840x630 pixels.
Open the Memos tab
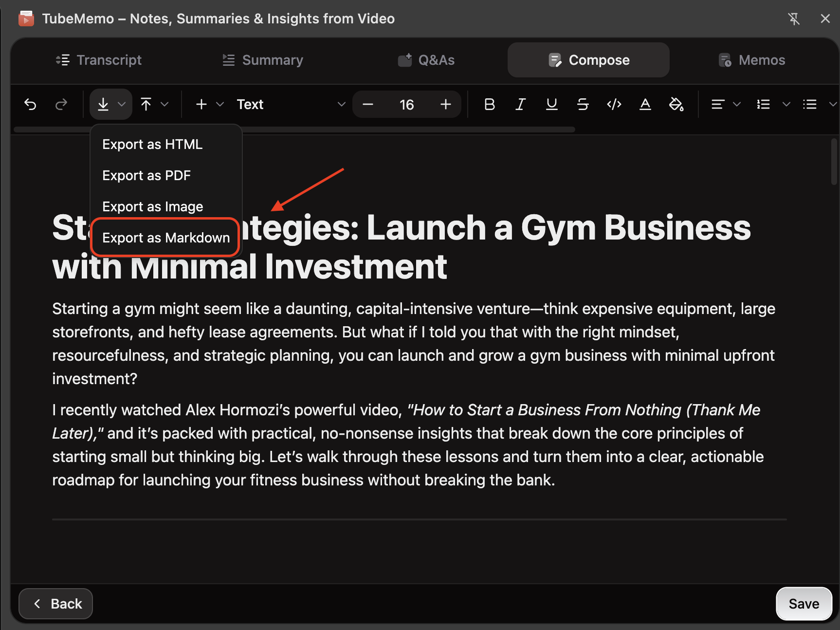pos(752,60)
